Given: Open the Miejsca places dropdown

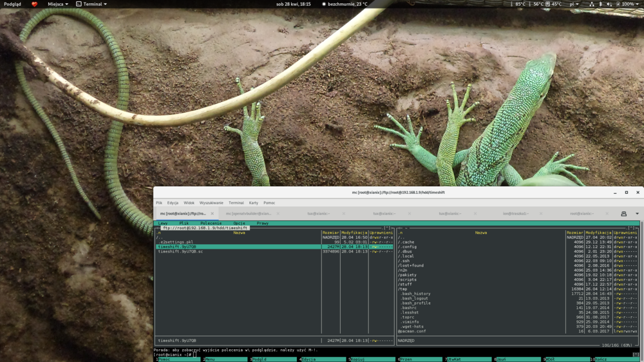Looking at the screenshot, I should click(x=58, y=4).
